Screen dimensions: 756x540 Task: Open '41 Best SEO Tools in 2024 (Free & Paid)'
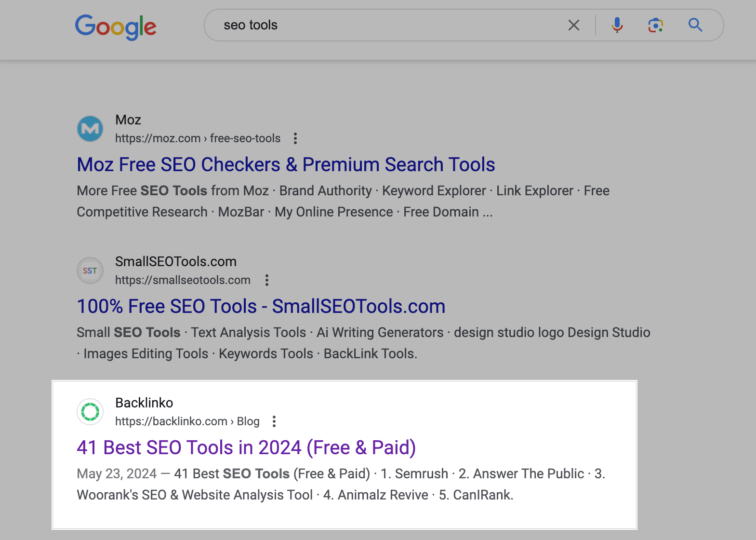246,447
